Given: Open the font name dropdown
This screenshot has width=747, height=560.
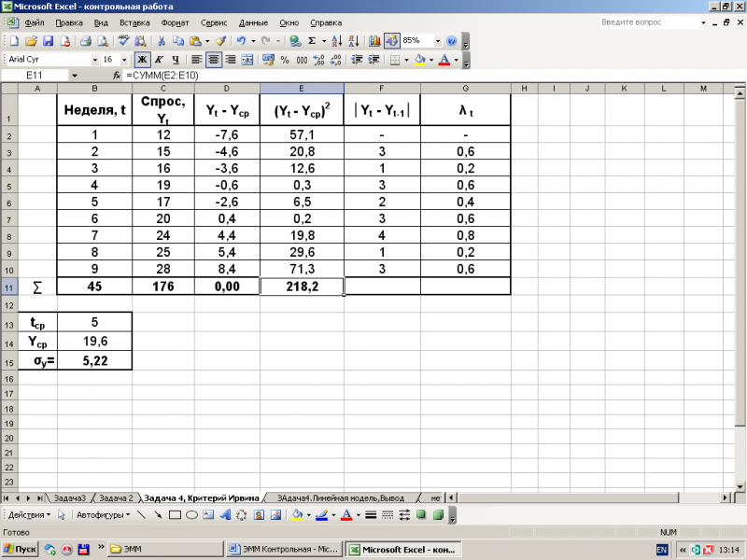Looking at the screenshot, I should click(x=95, y=60).
